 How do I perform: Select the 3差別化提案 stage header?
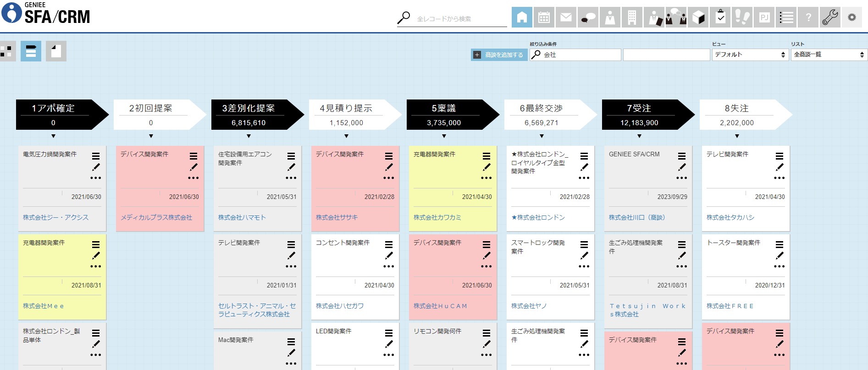click(x=258, y=115)
